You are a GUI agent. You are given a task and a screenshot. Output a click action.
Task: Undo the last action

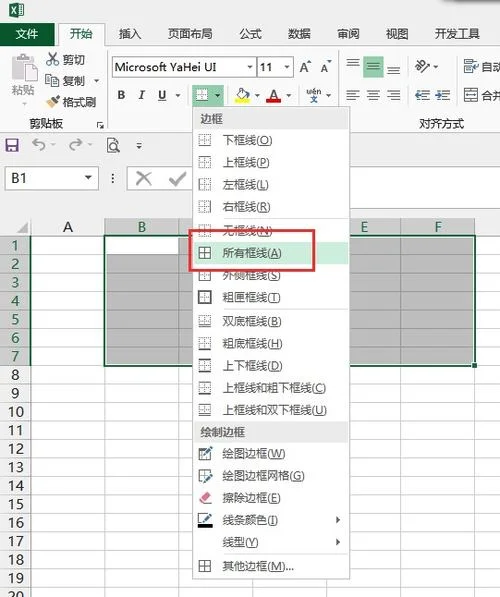(39, 145)
